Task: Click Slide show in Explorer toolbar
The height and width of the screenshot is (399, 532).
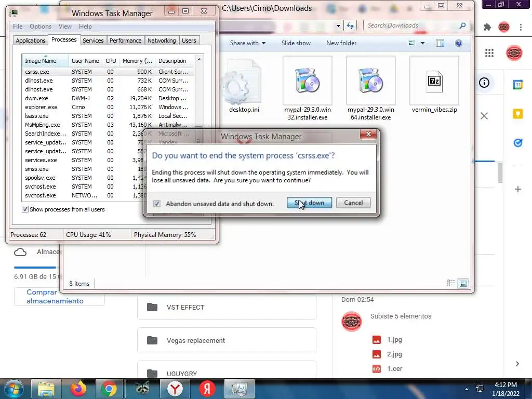Action: pyautogui.click(x=296, y=43)
